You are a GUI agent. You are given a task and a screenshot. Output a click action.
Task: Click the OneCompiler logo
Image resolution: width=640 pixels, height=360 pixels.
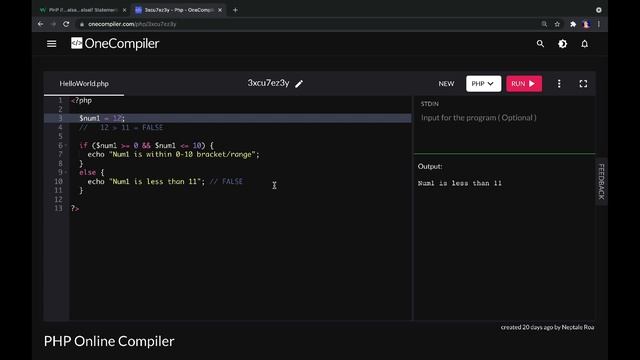point(115,43)
